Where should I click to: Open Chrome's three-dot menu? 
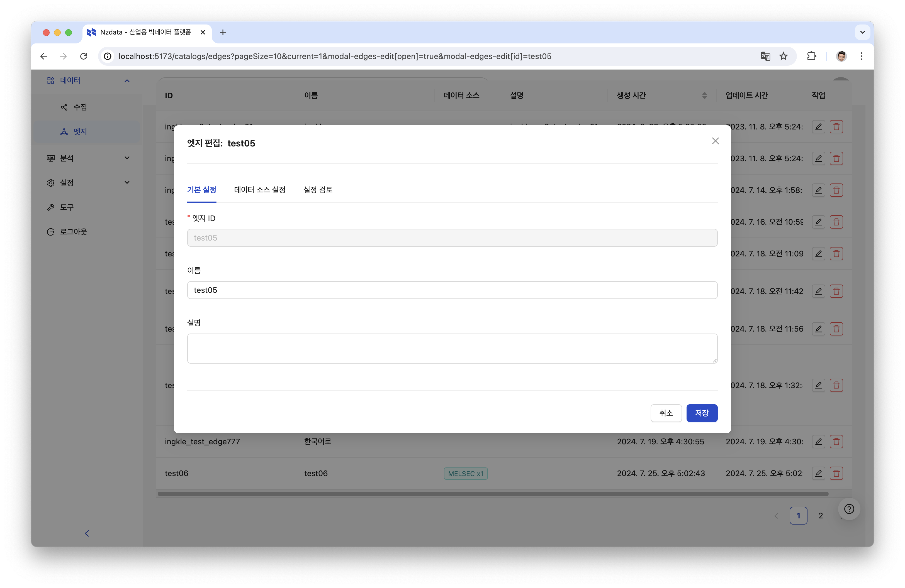pos(861,56)
